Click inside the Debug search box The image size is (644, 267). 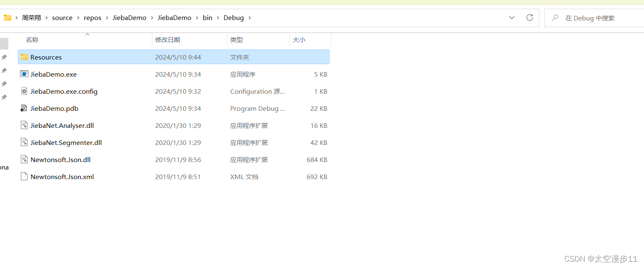(x=592, y=17)
